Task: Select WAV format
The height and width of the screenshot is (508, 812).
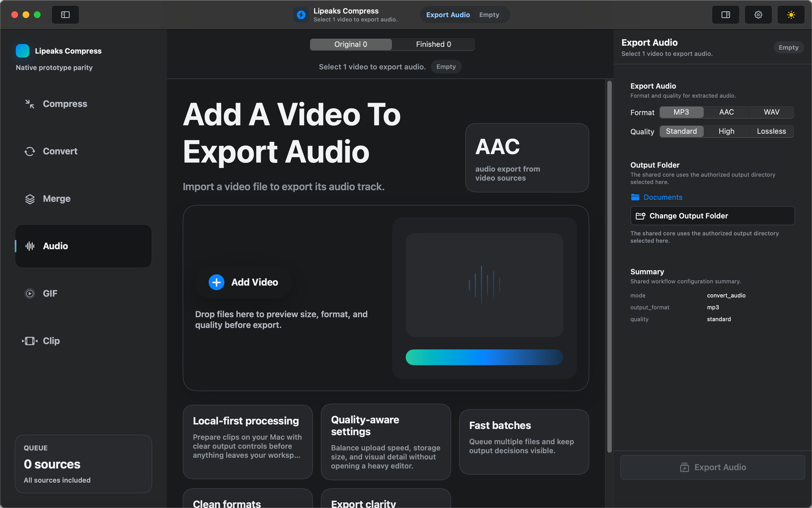Action: (771, 112)
